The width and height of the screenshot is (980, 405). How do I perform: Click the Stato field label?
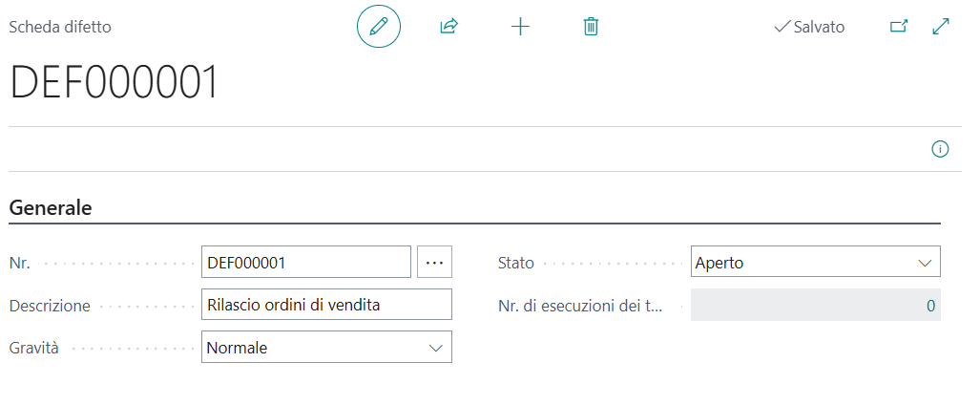point(516,263)
